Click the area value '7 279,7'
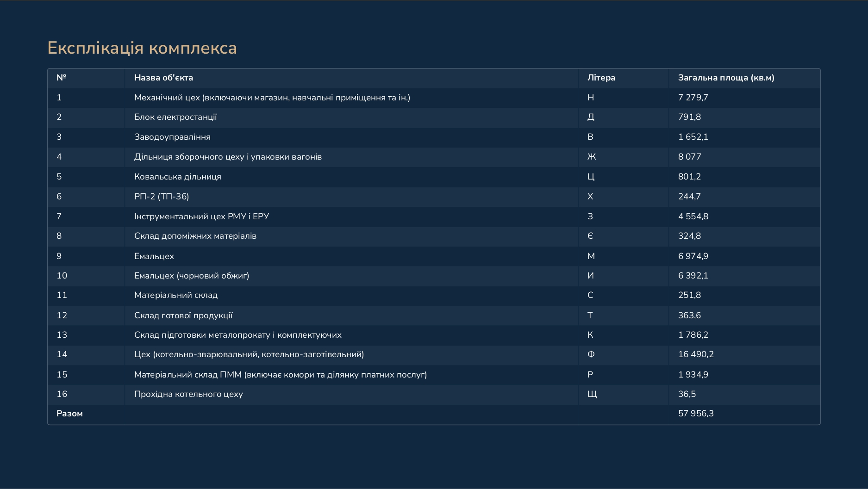 coord(693,98)
